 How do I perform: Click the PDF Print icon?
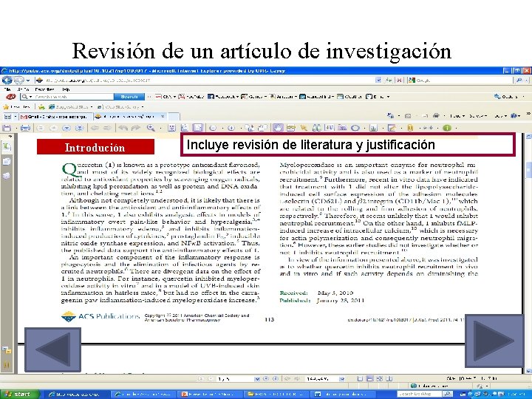25,128
